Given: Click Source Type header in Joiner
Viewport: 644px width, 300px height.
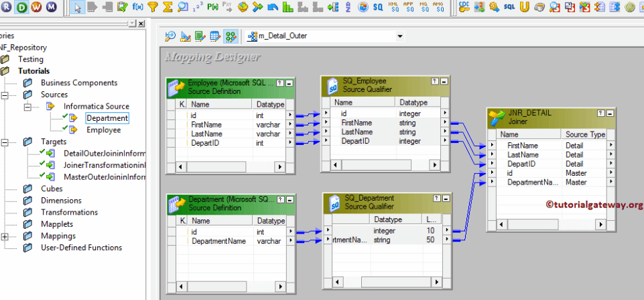Looking at the screenshot, I should point(585,134).
